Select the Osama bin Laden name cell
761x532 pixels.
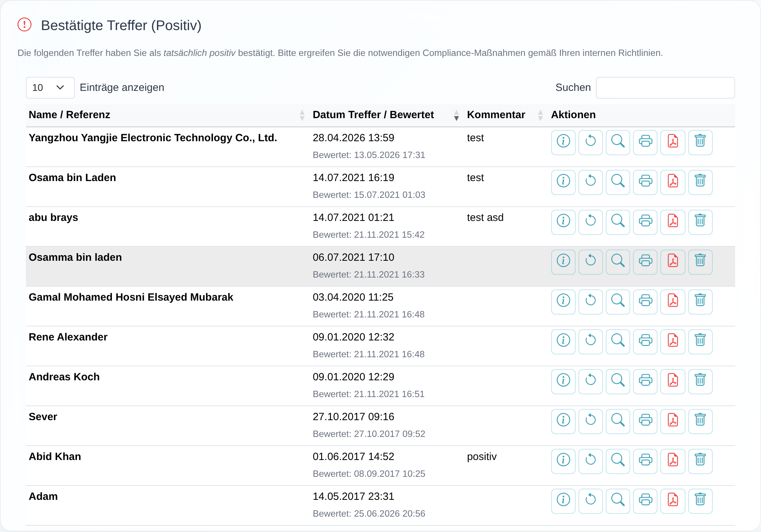(x=72, y=178)
